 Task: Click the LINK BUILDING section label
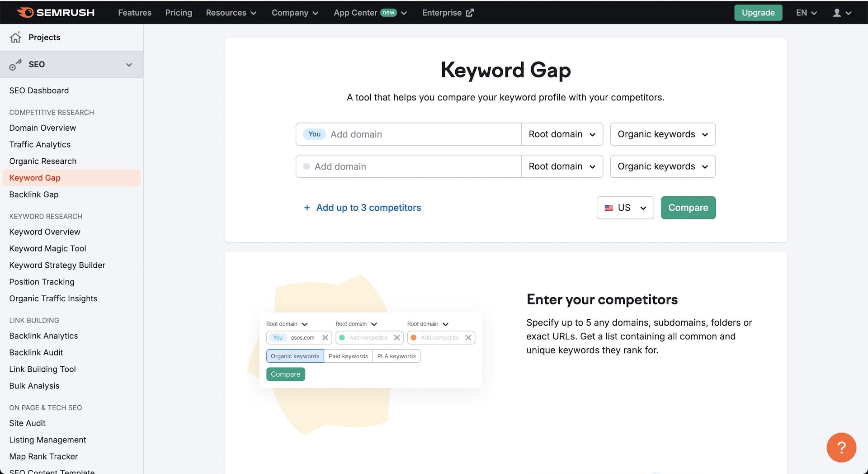pos(34,321)
